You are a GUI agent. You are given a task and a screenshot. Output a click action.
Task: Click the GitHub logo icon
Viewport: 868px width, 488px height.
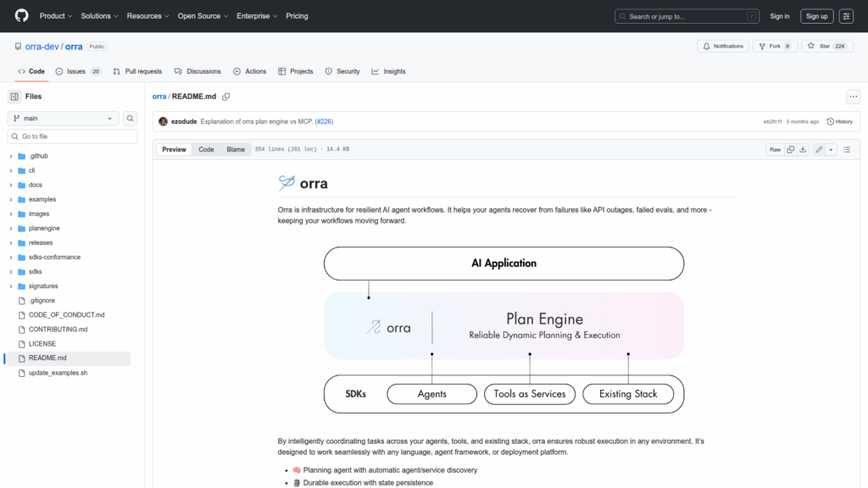[x=21, y=16]
